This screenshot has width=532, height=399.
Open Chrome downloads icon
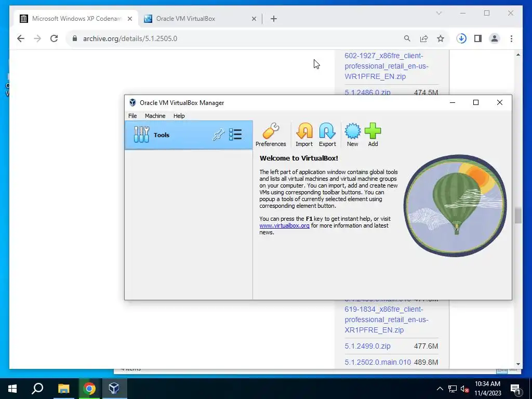[461, 38]
